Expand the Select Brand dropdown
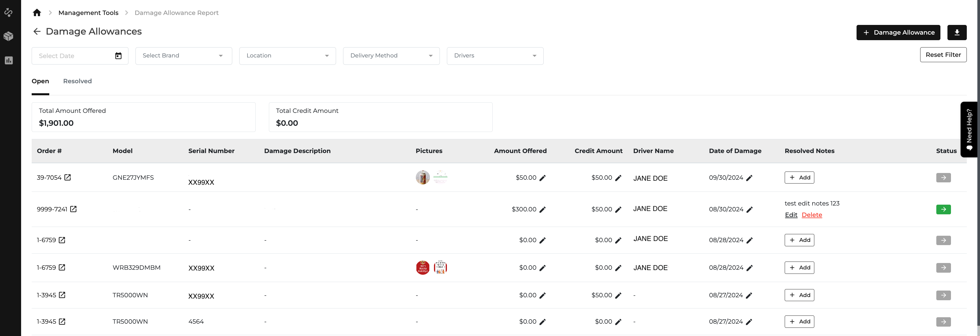 183,56
